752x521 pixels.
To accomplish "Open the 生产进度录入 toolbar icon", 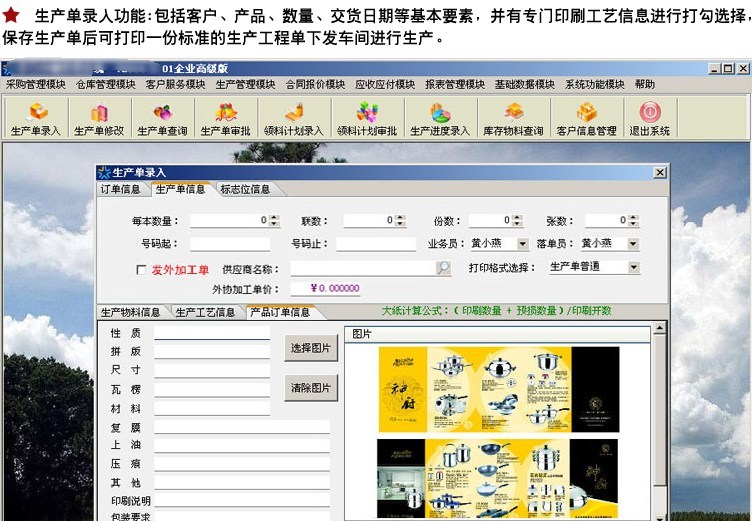I will pyautogui.click(x=440, y=118).
